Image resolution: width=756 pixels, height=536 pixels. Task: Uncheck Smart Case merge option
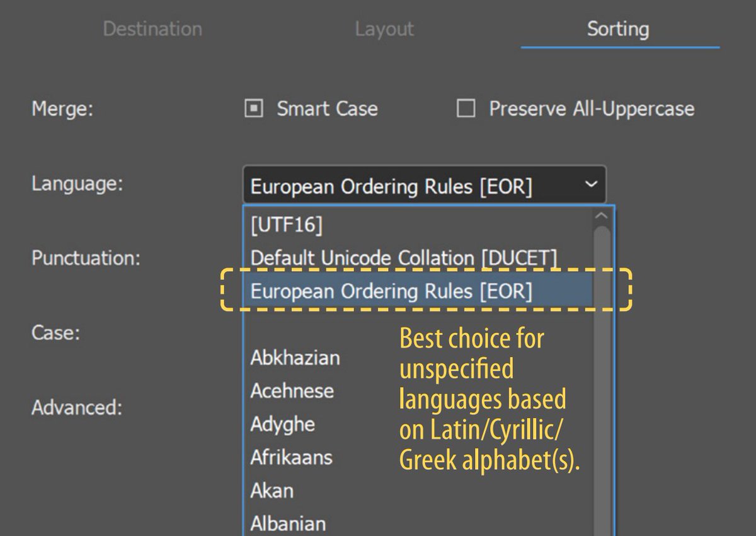click(254, 109)
